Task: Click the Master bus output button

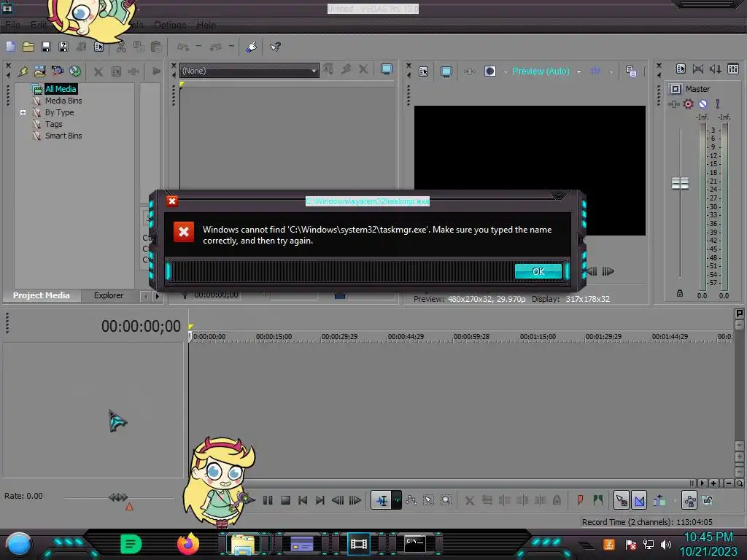Action: [675, 89]
